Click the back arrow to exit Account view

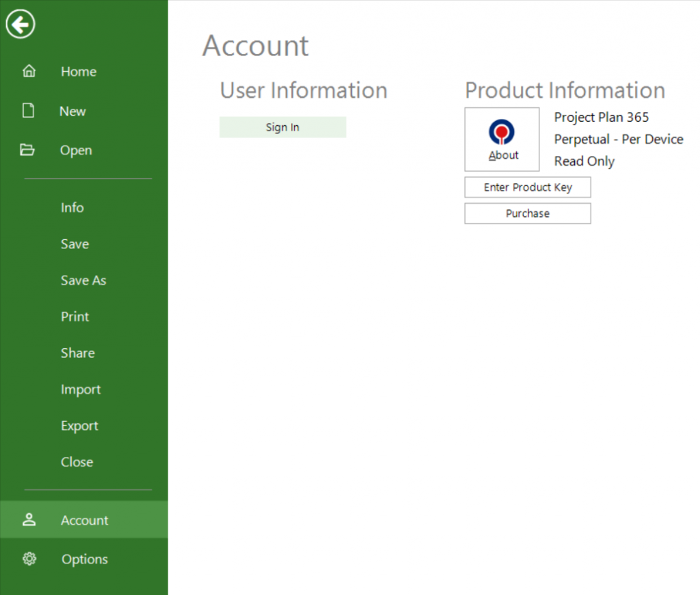point(20,24)
